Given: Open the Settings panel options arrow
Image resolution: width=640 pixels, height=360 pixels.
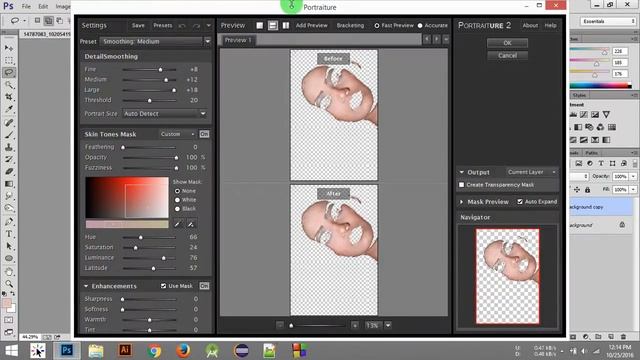Looking at the screenshot, I should click(x=209, y=26).
